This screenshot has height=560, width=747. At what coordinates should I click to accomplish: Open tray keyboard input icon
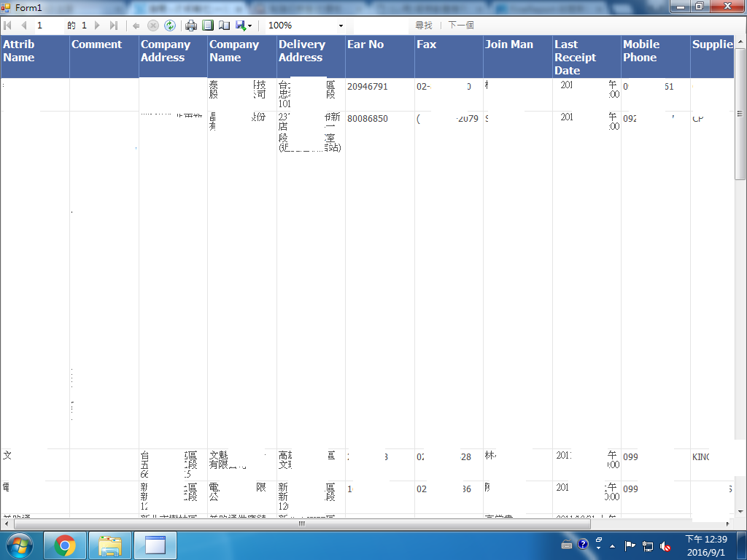pos(566,545)
